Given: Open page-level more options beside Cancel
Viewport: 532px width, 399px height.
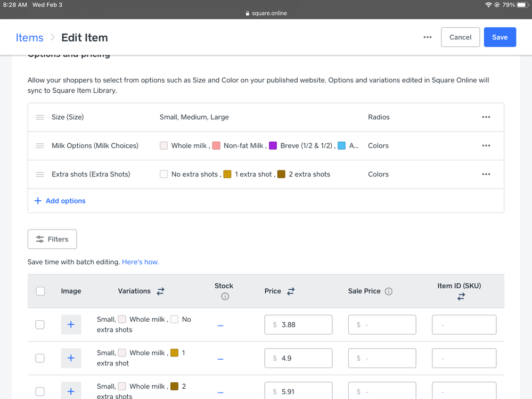Looking at the screenshot, I should point(428,37).
